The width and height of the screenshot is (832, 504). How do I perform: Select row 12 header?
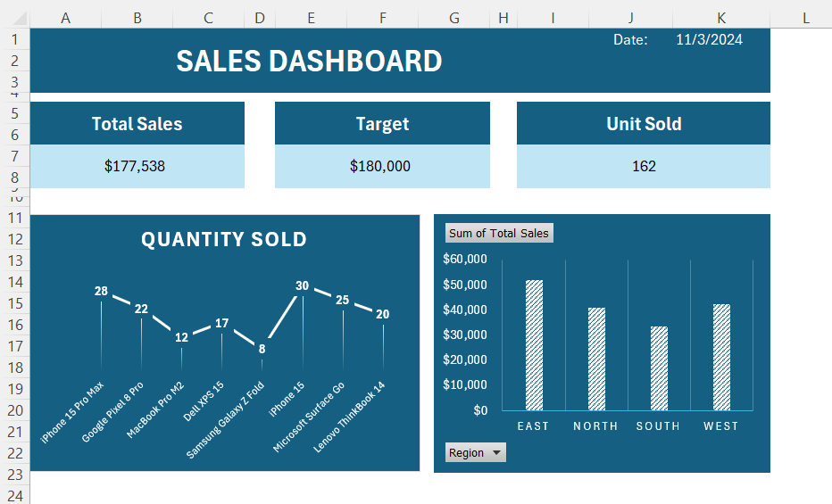pos(15,239)
